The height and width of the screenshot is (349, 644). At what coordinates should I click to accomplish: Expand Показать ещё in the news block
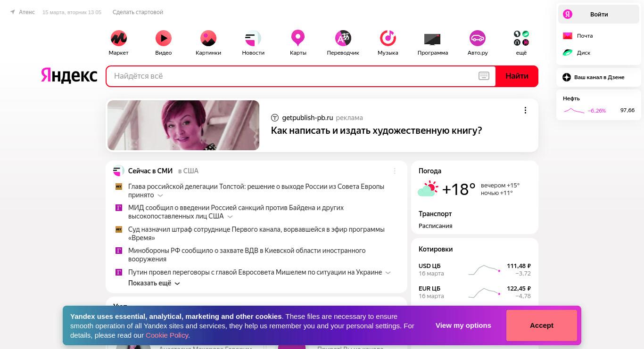point(154,283)
